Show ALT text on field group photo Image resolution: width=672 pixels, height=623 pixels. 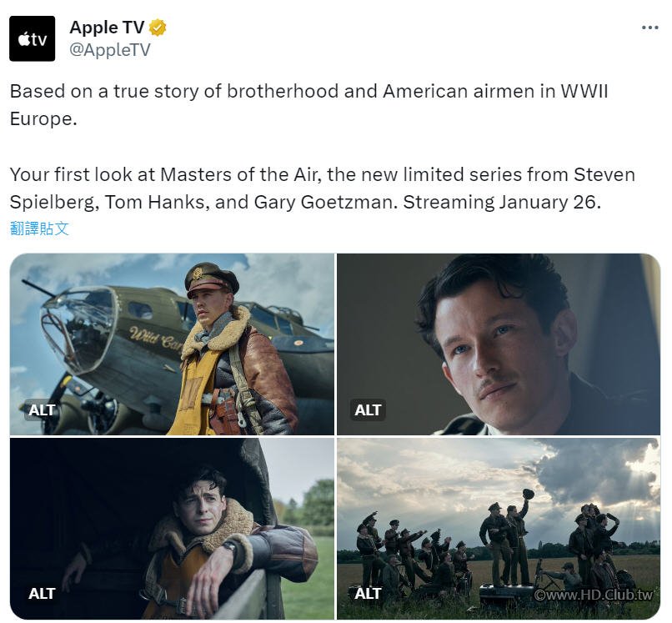tap(368, 594)
